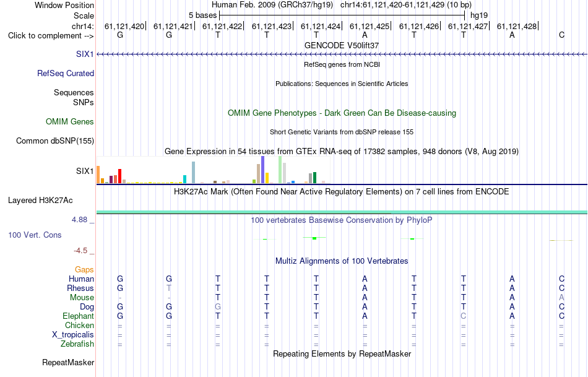Screen dimensions: 588x377
Task: Click the OMIM Genes track label
Action: tap(70, 121)
